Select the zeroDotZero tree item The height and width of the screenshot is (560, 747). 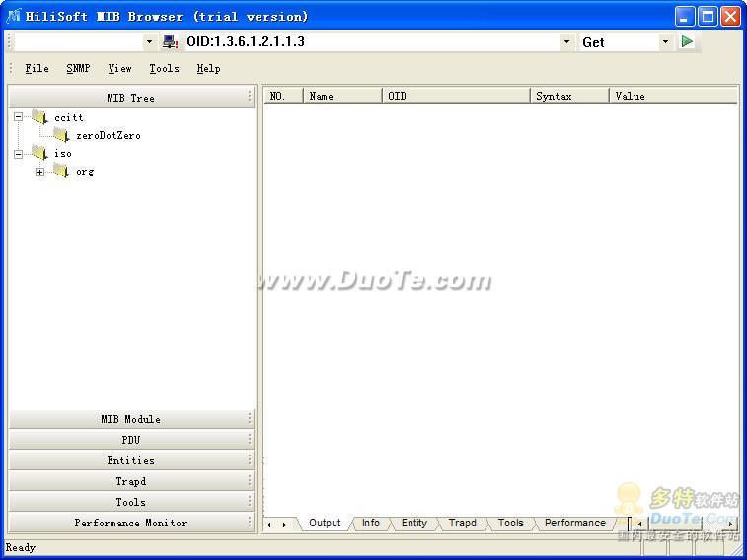pos(109,136)
